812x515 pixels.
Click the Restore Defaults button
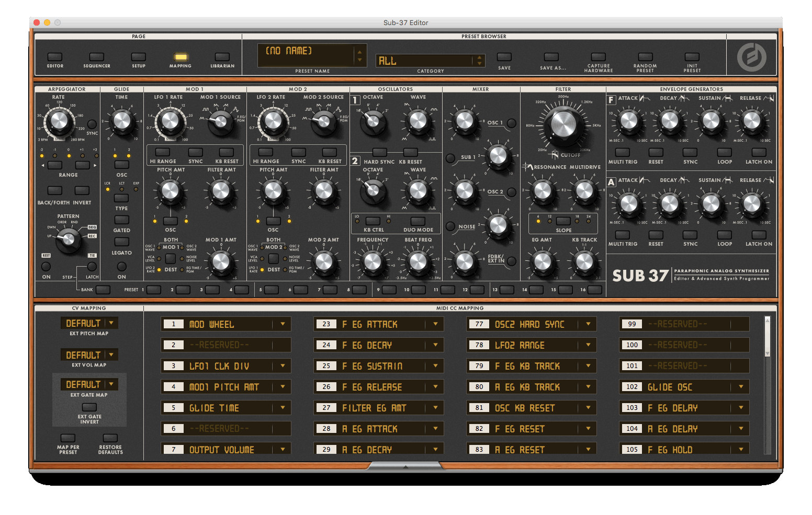110,438
